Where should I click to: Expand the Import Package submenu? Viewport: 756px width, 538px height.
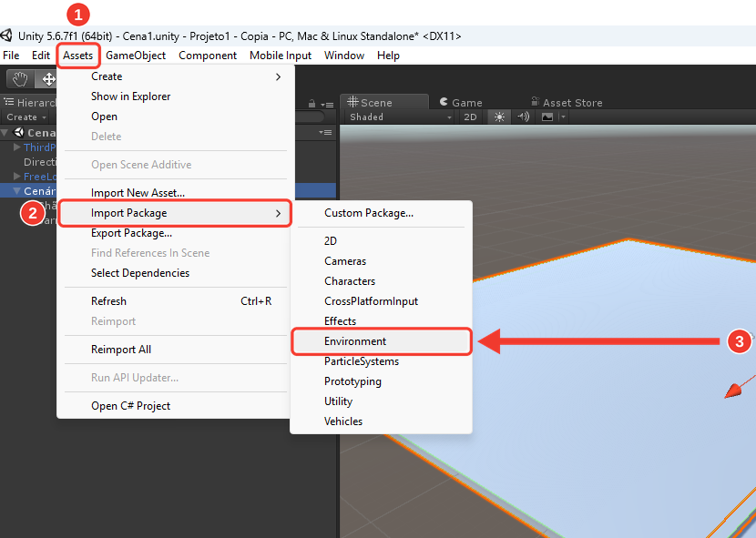tap(176, 213)
